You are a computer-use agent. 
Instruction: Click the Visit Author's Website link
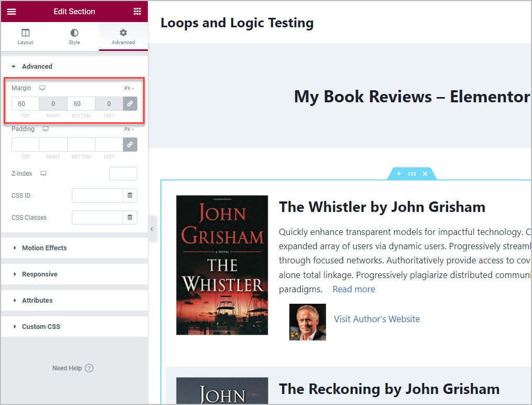point(377,319)
